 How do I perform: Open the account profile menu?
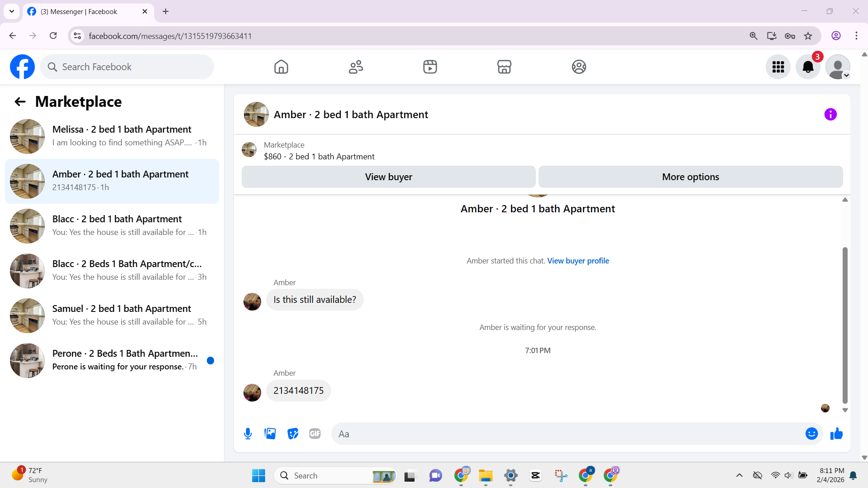838,67
